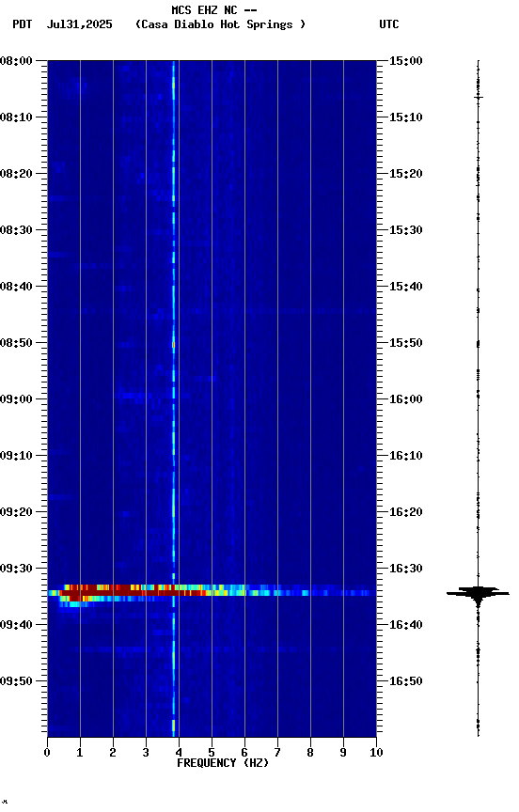Click the '08:30' PDT time label

coord(16,230)
